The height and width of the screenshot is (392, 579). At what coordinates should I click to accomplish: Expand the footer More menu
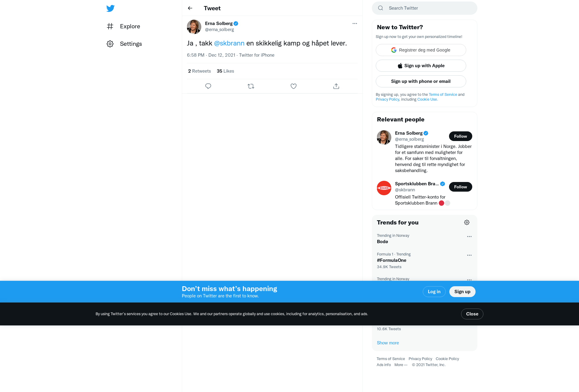coord(401,365)
